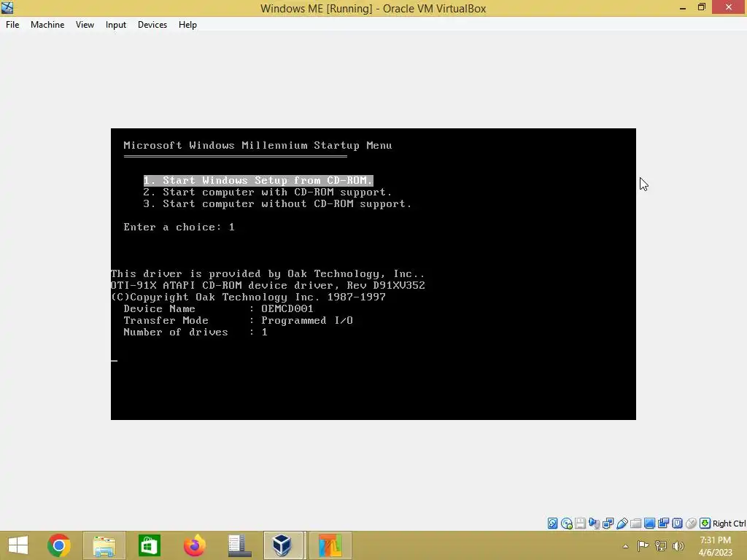Click 'Start computer with CD-ROM support' line
Viewport: 747px width, 560px height.
[x=267, y=192]
